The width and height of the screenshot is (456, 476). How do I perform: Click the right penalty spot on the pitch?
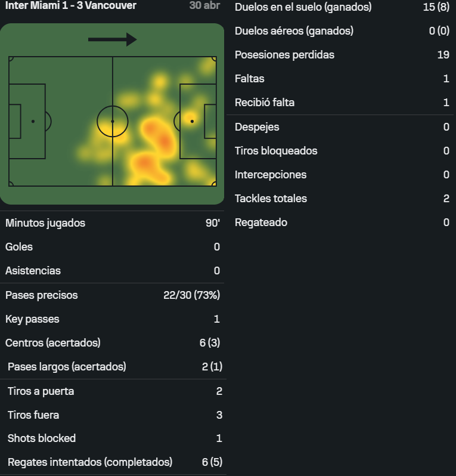192,122
